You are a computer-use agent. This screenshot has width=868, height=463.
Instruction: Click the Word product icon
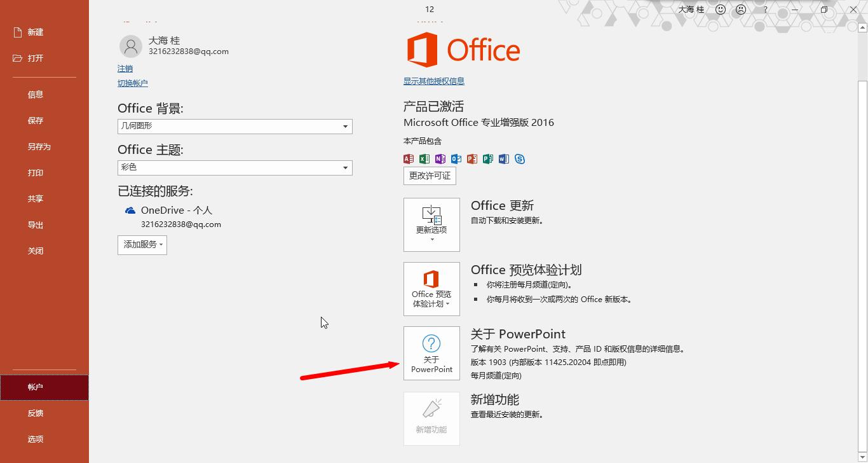(x=504, y=159)
